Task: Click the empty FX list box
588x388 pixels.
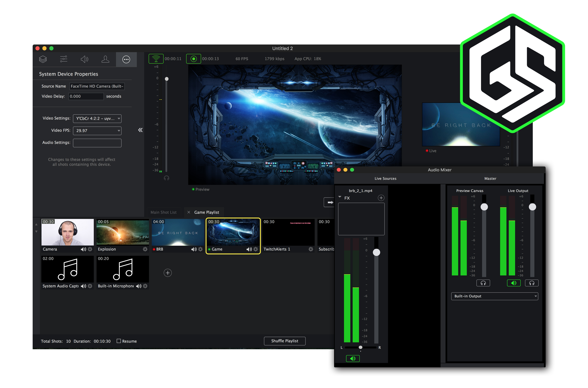Action: click(361, 219)
